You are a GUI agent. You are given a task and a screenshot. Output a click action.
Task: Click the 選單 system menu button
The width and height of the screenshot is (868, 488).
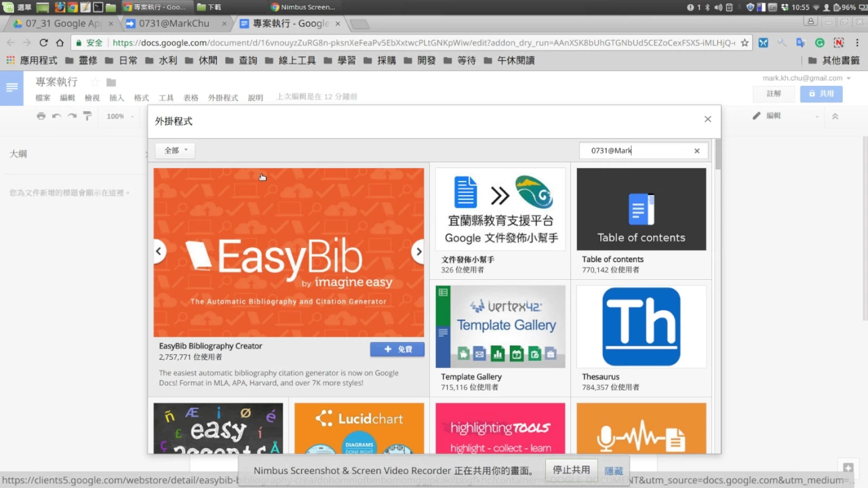point(16,7)
